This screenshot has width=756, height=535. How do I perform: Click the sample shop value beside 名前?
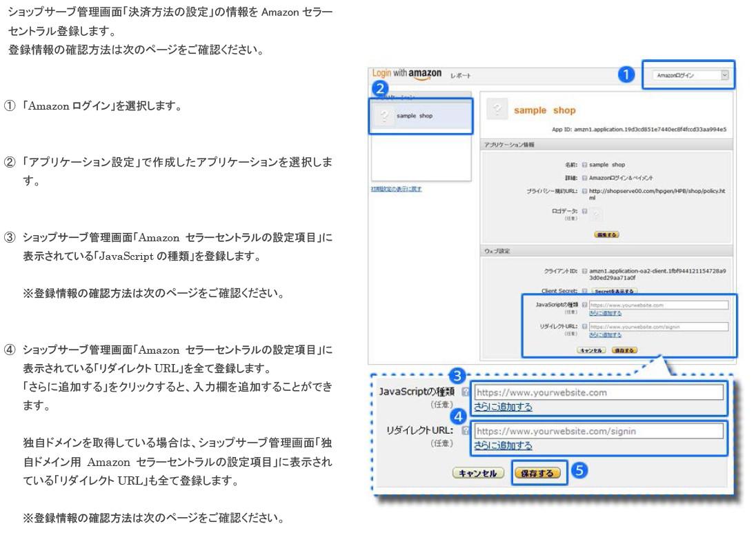pyautogui.click(x=606, y=165)
